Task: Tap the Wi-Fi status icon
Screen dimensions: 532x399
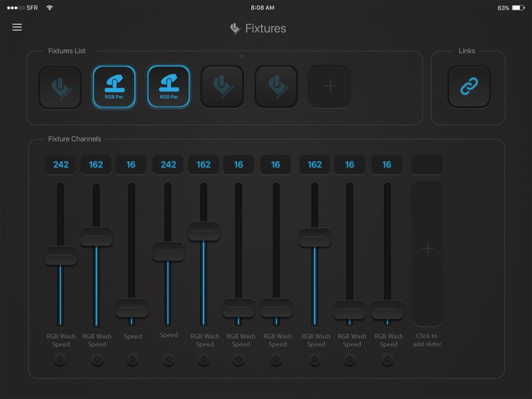Action: click(50, 8)
